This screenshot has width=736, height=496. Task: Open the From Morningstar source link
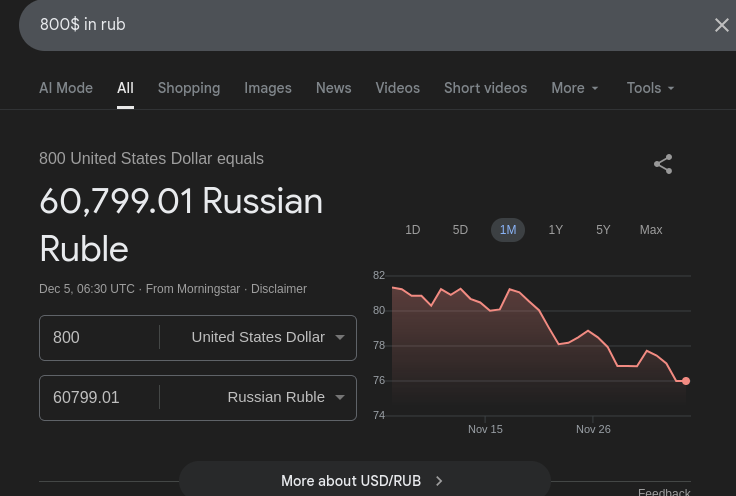tap(193, 289)
